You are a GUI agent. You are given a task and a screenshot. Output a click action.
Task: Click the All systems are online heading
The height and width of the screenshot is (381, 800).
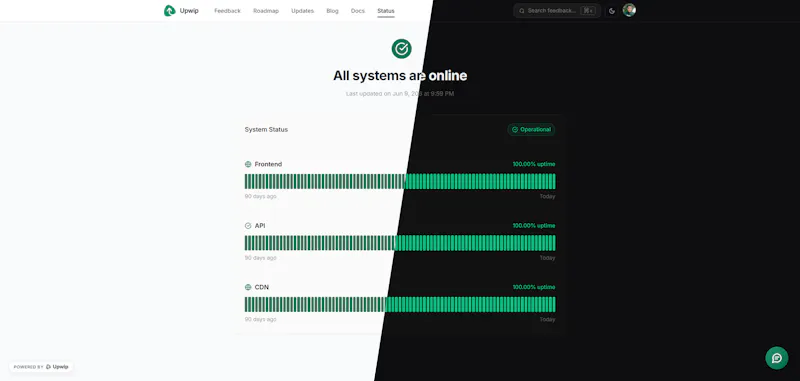pyautogui.click(x=400, y=75)
